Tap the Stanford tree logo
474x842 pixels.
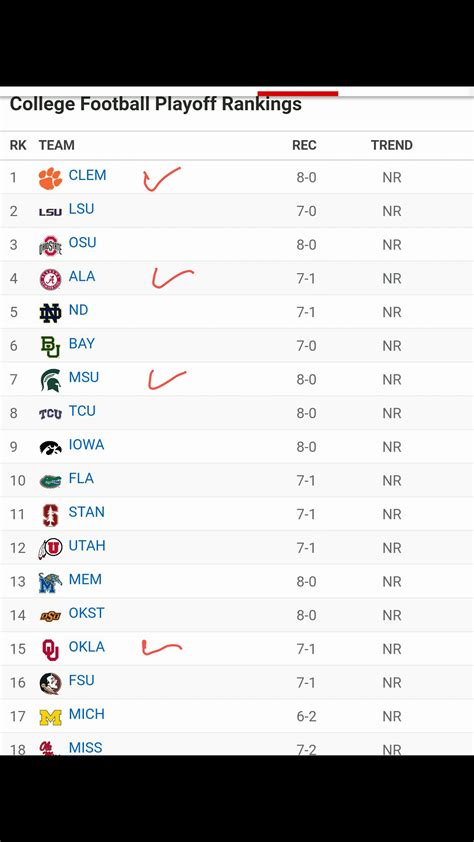[x=50, y=515]
